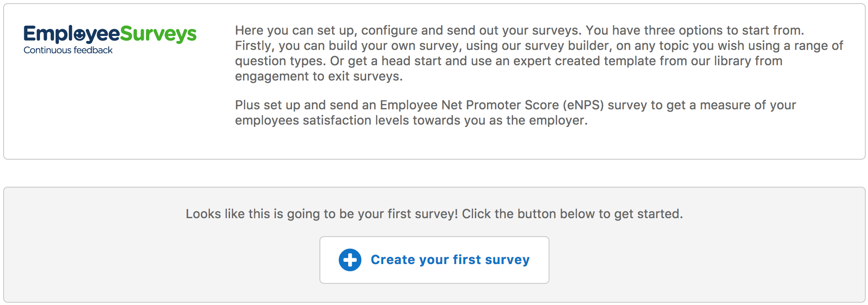Click the Create your first survey button
This screenshot has width=868, height=305.
coord(434,260)
